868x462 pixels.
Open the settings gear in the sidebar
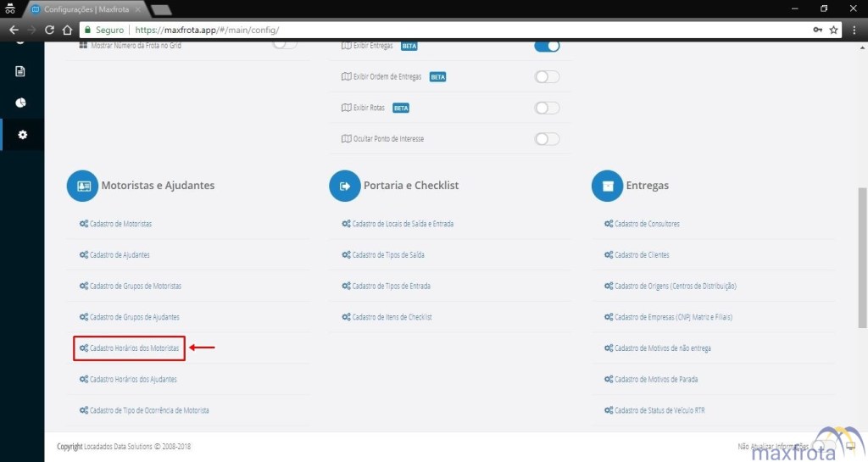(x=22, y=135)
